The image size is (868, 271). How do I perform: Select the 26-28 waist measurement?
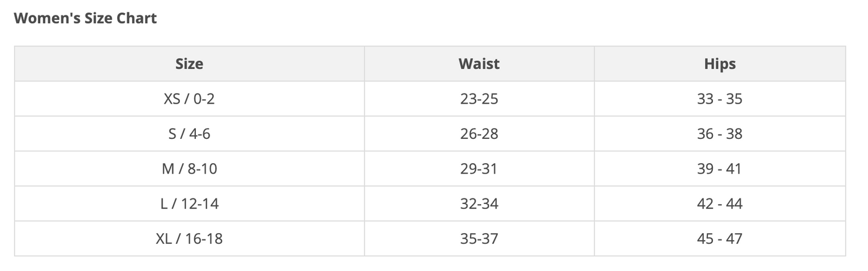tap(479, 134)
